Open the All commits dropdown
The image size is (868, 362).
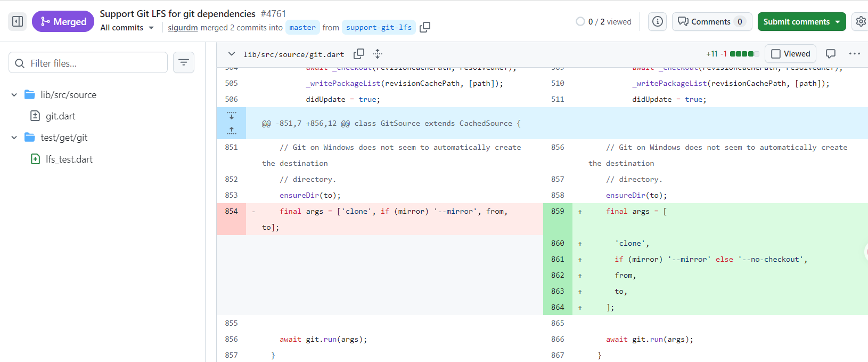pyautogui.click(x=127, y=28)
